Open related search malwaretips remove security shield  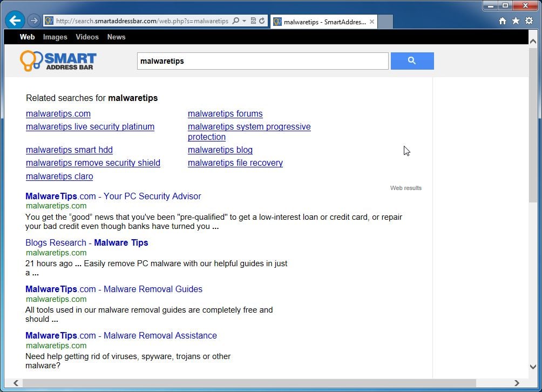pos(93,163)
